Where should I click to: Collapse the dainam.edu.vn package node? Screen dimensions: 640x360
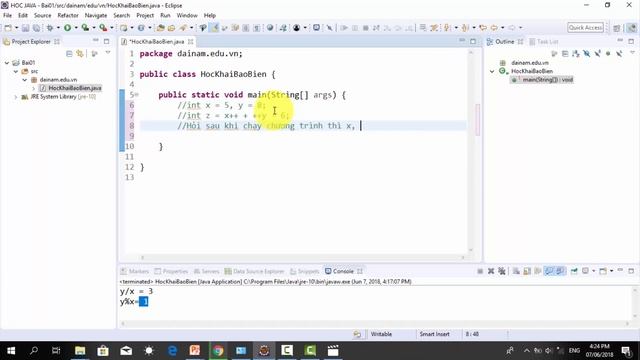pyautogui.click(x=24, y=80)
